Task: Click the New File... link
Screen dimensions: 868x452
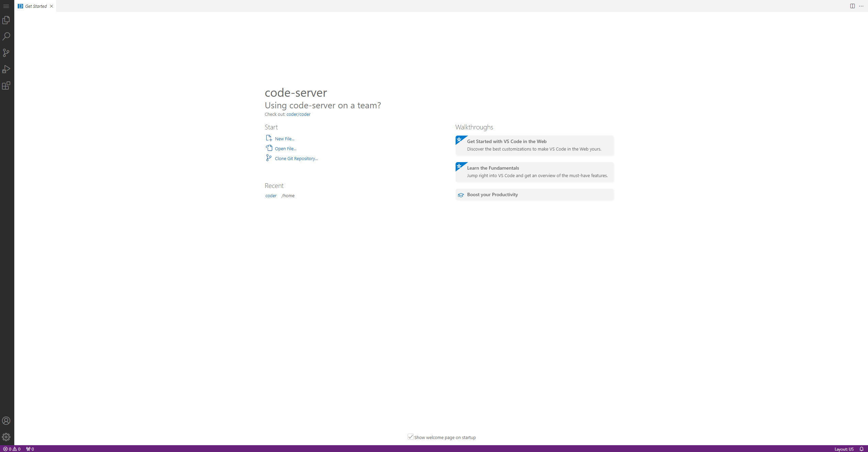Action: (x=284, y=139)
